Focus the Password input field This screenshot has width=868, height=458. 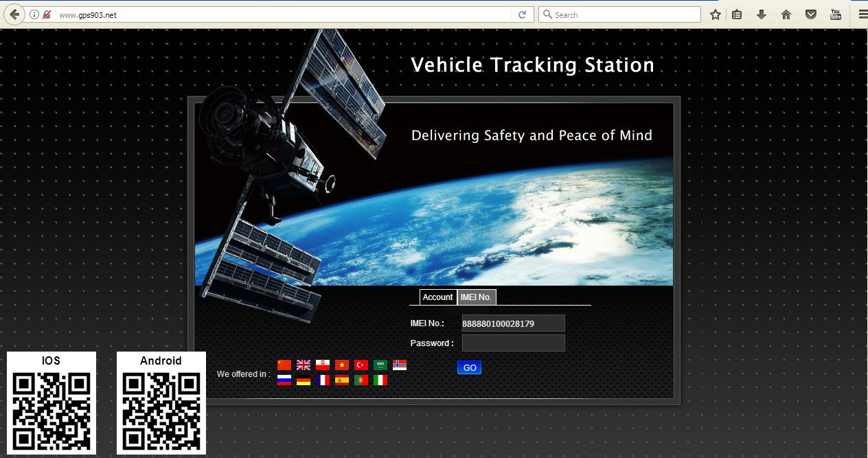[x=513, y=343]
